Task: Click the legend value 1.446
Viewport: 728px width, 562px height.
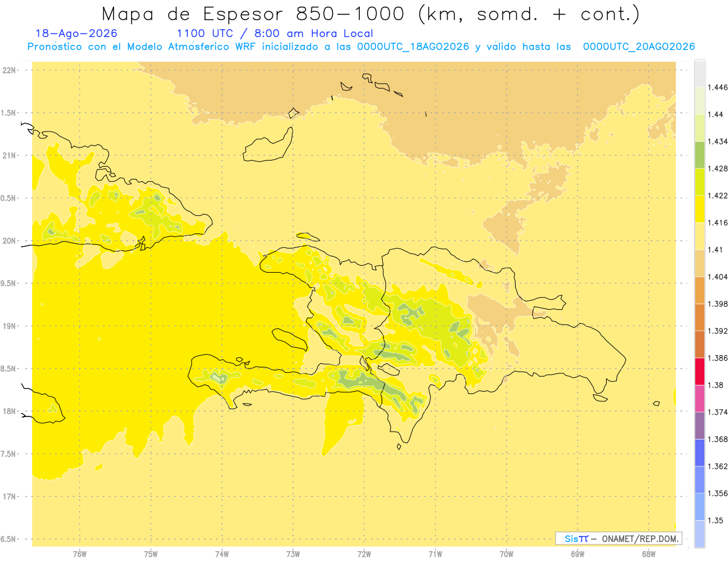Action: pyautogui.click(x=719, y=87)
